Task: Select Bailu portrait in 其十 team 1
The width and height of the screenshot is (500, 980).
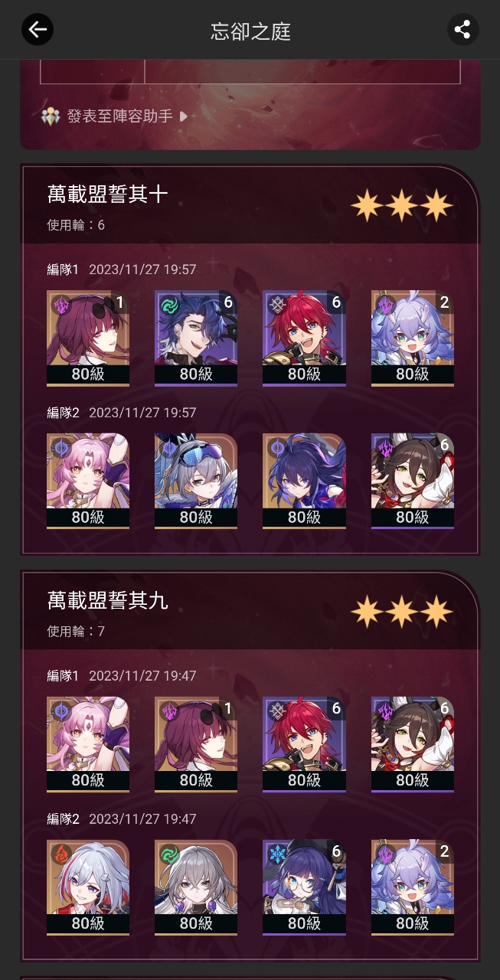Action: tap(413, 338)
